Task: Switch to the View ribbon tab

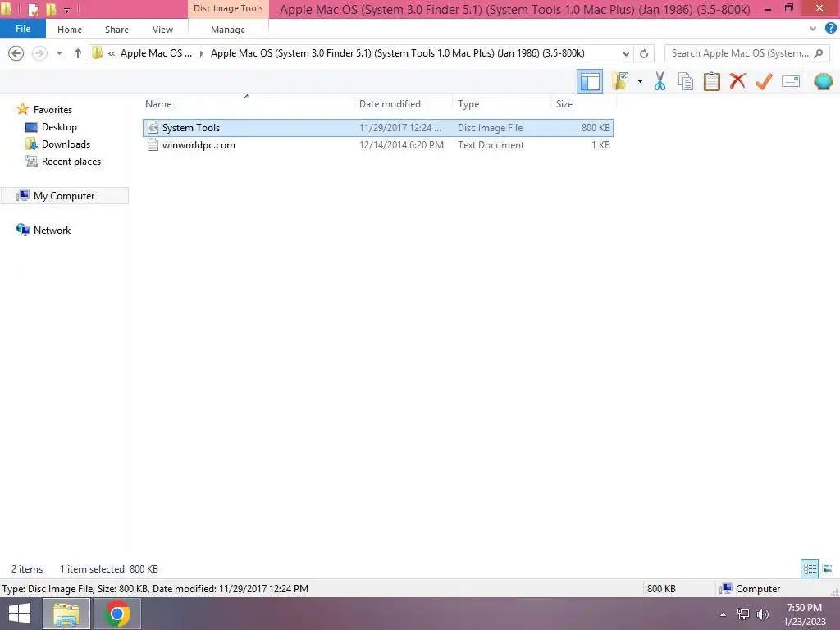Action: tap(163, 30)
